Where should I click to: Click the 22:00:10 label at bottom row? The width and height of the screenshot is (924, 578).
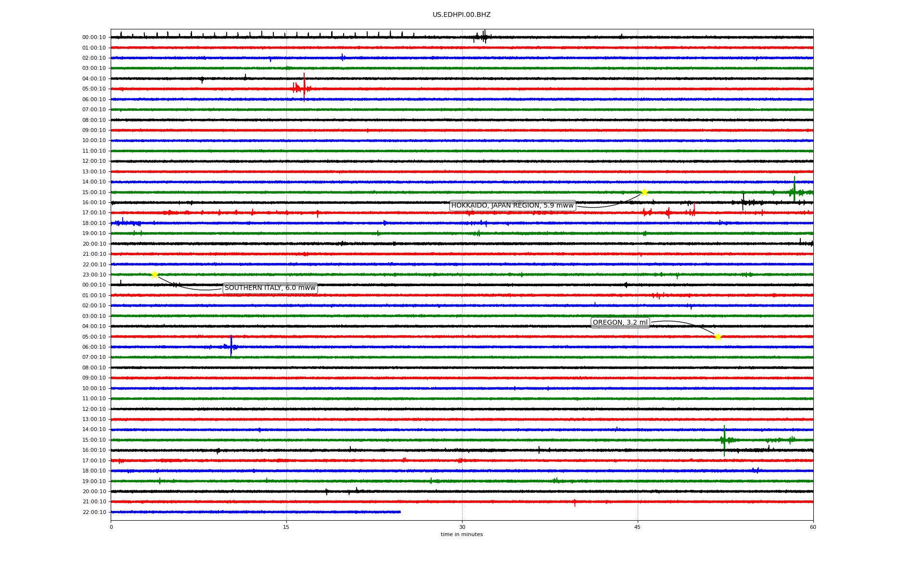click(x=94, y=512)
